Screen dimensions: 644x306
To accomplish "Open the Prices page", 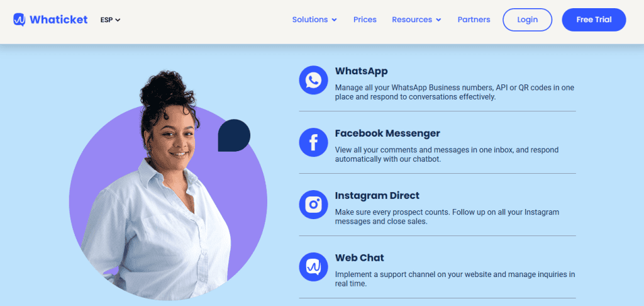I will pyautogui.click(x=365, y=20).
